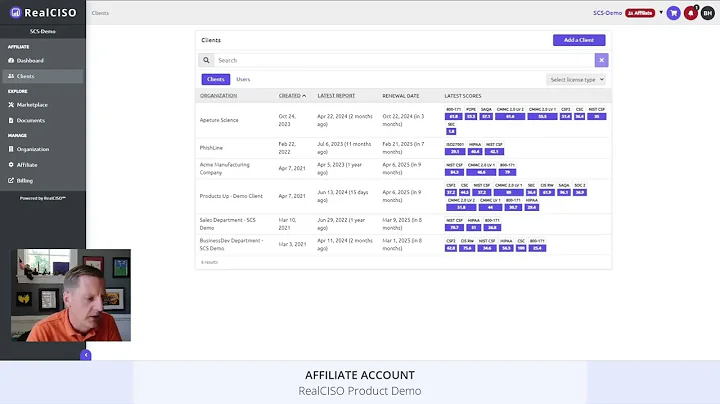
Task: Click the Powered by RealCISO footer text
Action: click(43, 198)
